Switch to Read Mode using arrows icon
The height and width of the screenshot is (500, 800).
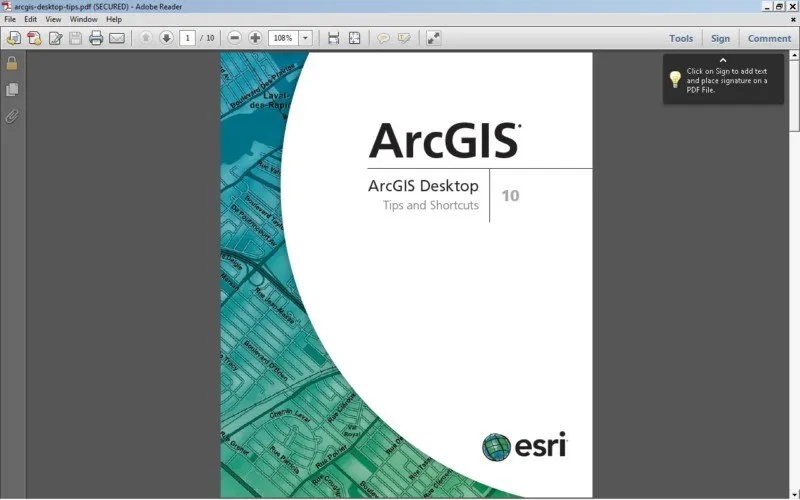tap(433, 38)
